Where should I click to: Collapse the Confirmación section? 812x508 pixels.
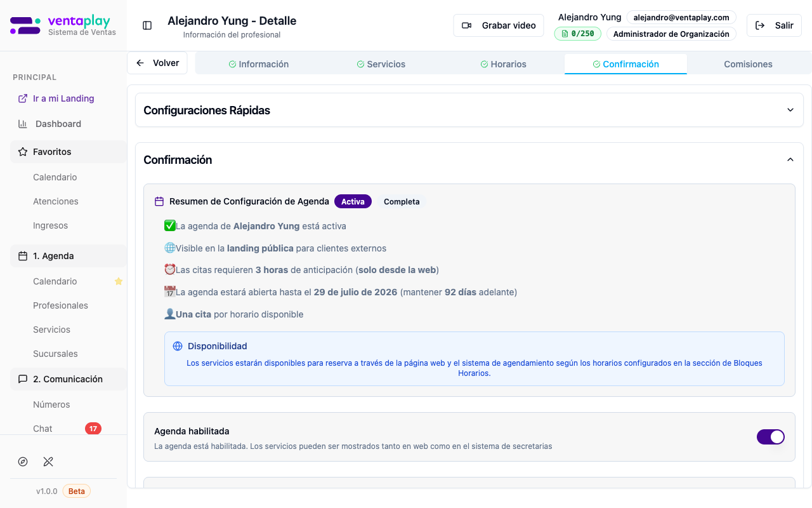pyautogui.click(x=790, y=159)
